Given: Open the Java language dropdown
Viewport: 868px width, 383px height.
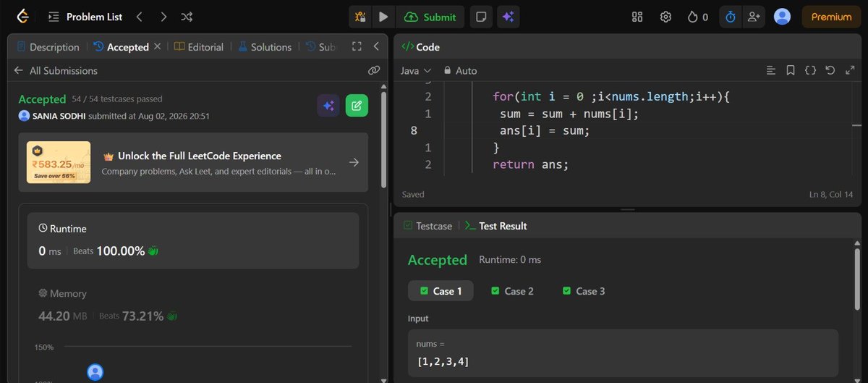Looking at the screenshot, I should tap(416, 70).
